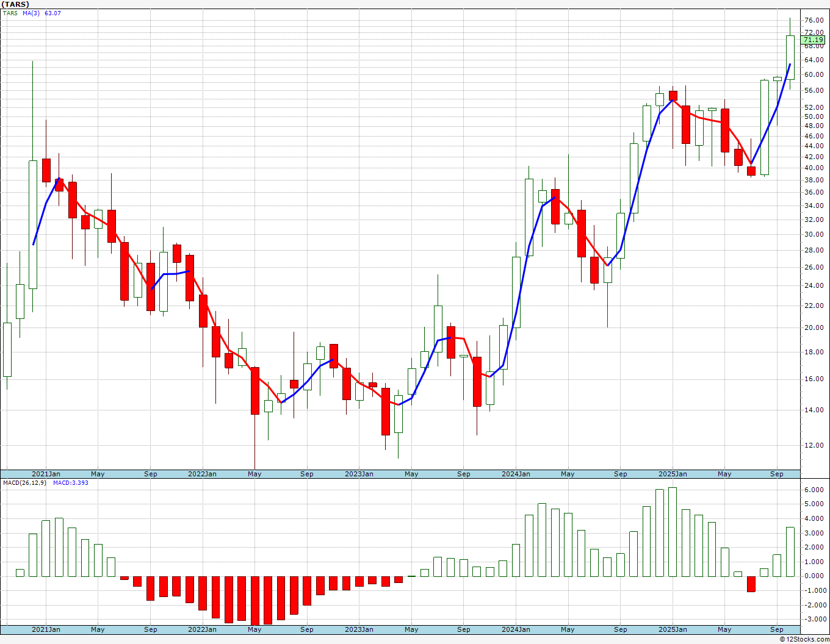Click the 36.00 price axis label
Screen dimensions: 830x644
[814, 192]
